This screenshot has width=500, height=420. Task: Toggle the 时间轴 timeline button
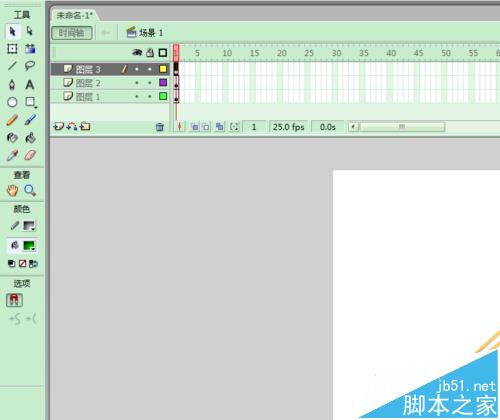(x=72, y=33)
